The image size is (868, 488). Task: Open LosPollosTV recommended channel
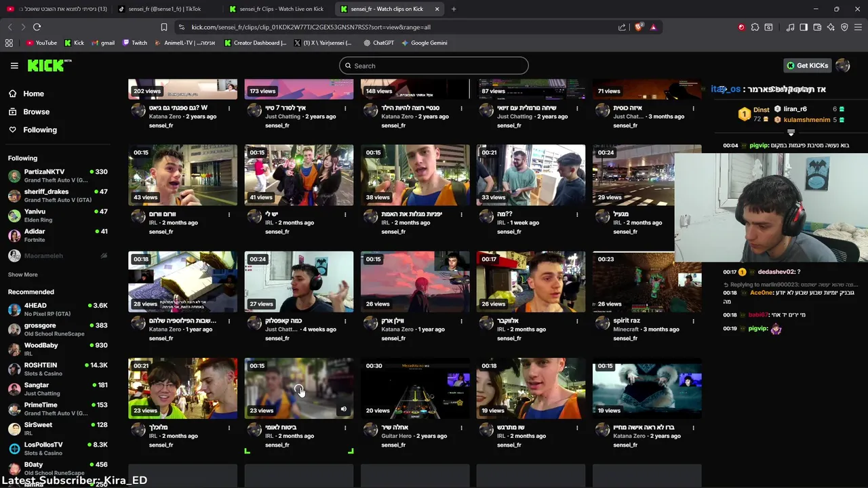pyautogui.click(x=58, y=449)
